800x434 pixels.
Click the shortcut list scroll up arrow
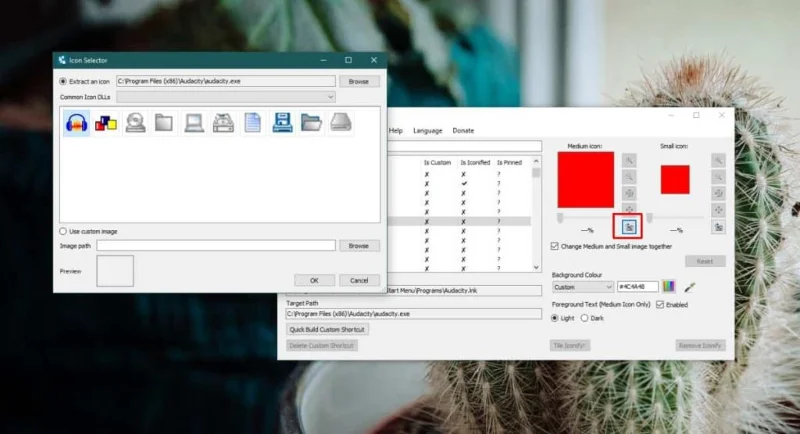coord(536,161)
